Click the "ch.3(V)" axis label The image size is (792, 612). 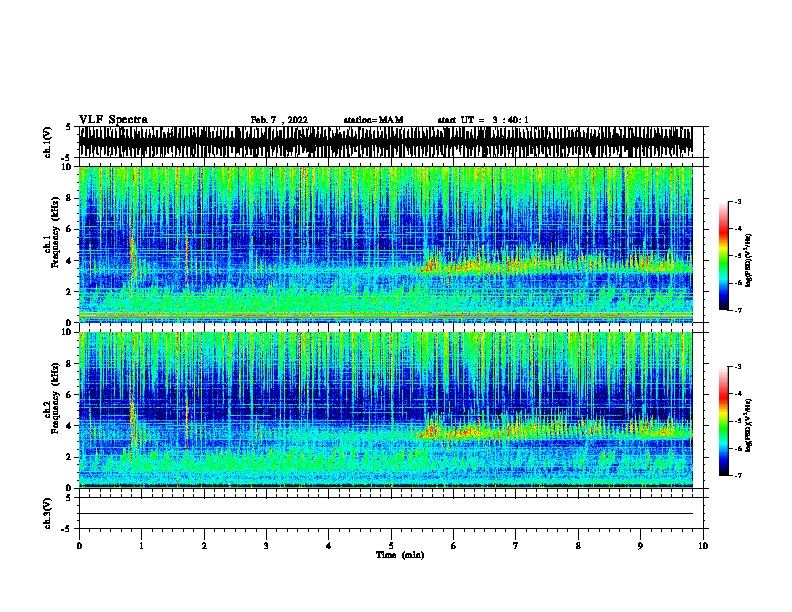pos(47,514)
